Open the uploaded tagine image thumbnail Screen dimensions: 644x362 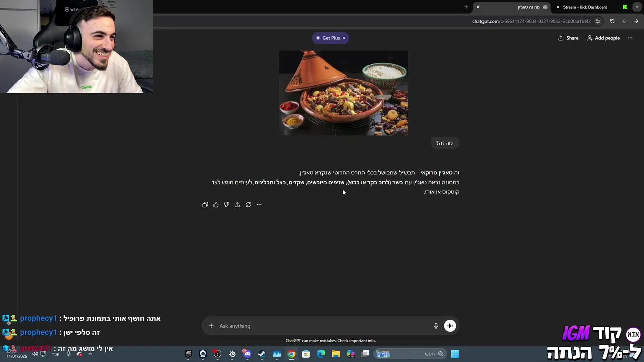[x=343, y=93]
